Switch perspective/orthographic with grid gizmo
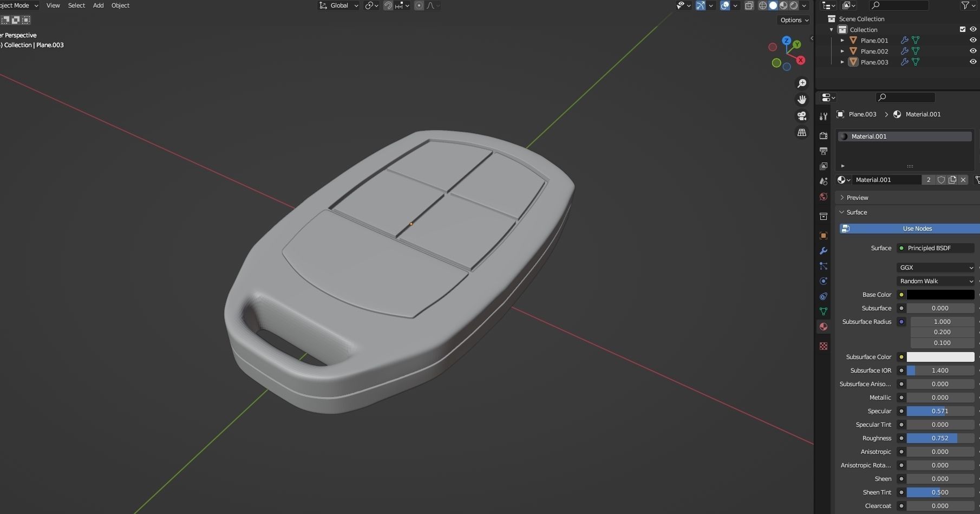Image resolution: width=980 pixels, height=514 pixels. click(802, 132)
